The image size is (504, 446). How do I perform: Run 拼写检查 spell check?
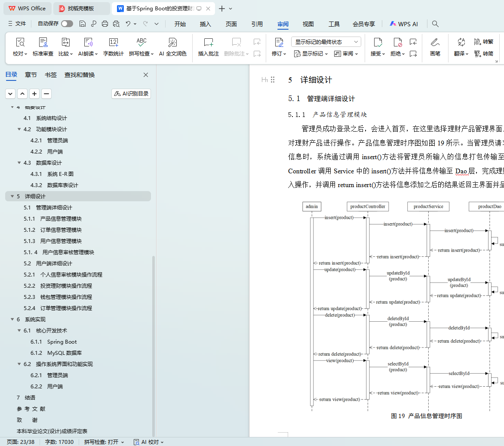pyautogui.click(x=141, y=47)
